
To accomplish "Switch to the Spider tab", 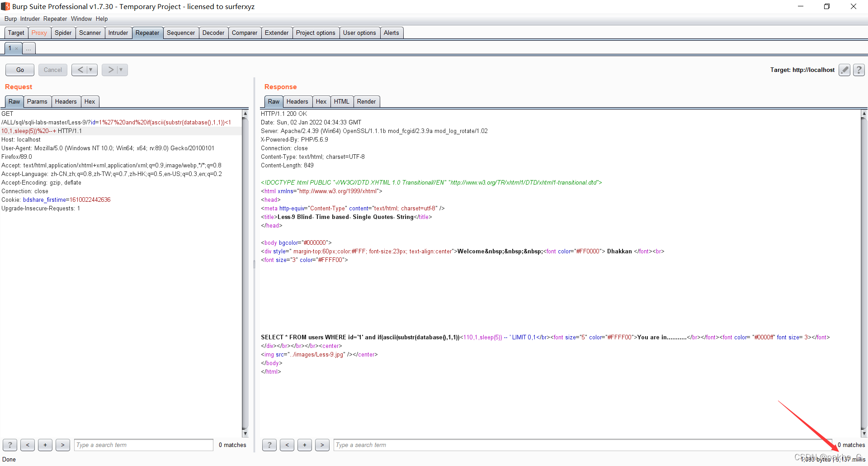I will pyautogui.click(x=63, y=33).
